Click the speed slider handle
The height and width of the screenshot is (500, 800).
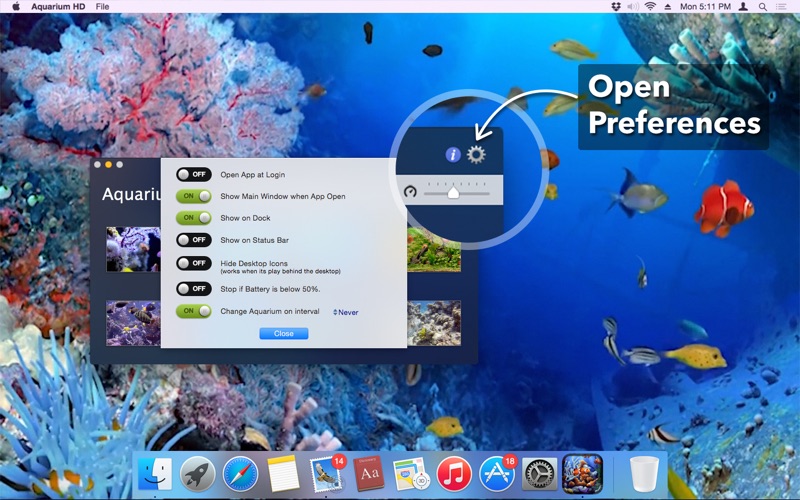453,191
